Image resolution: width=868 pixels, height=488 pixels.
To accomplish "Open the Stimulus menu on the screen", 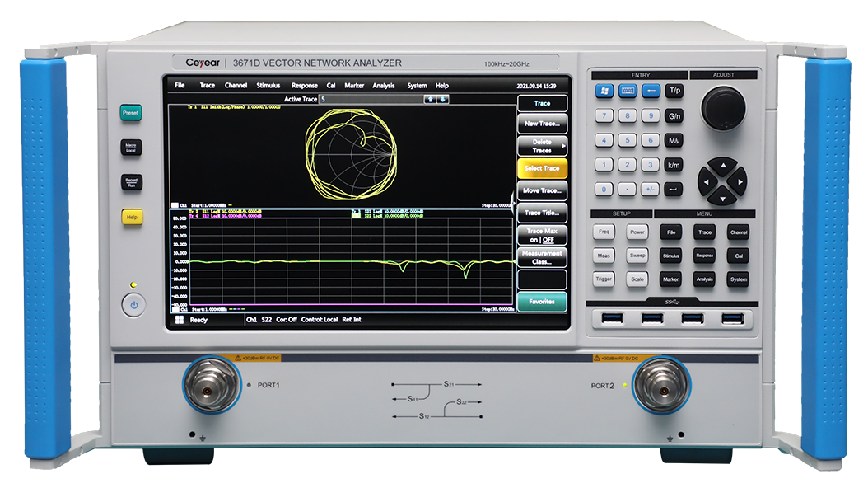I will pos(268,86).
